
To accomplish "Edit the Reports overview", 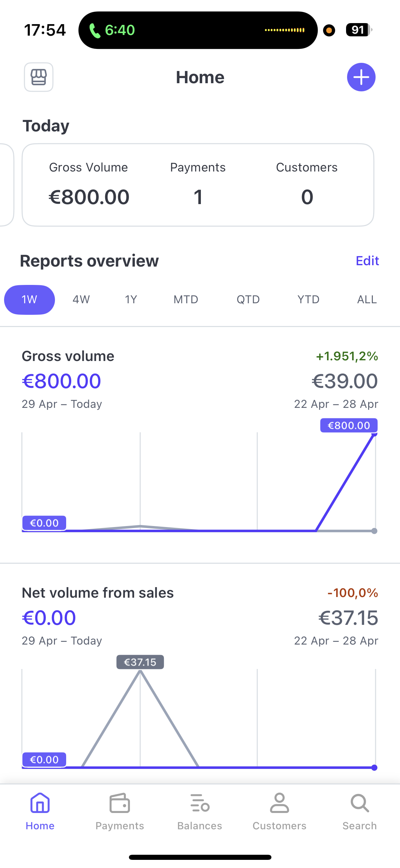I will [367, 261].
